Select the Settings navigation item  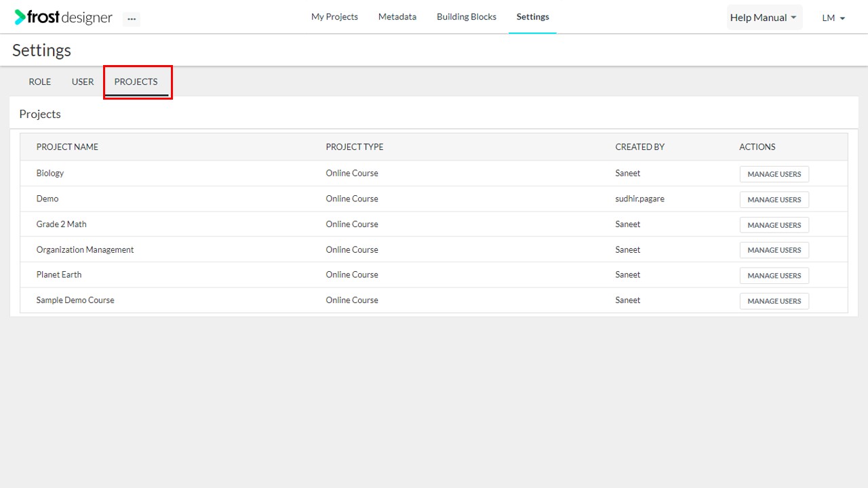coord(533,17)
